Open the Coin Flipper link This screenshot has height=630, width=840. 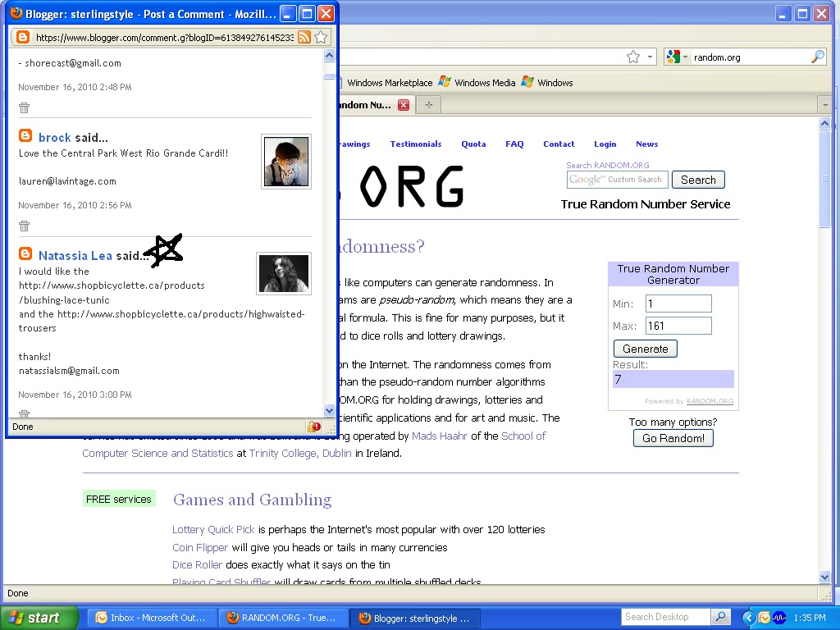tap(200, 547)
